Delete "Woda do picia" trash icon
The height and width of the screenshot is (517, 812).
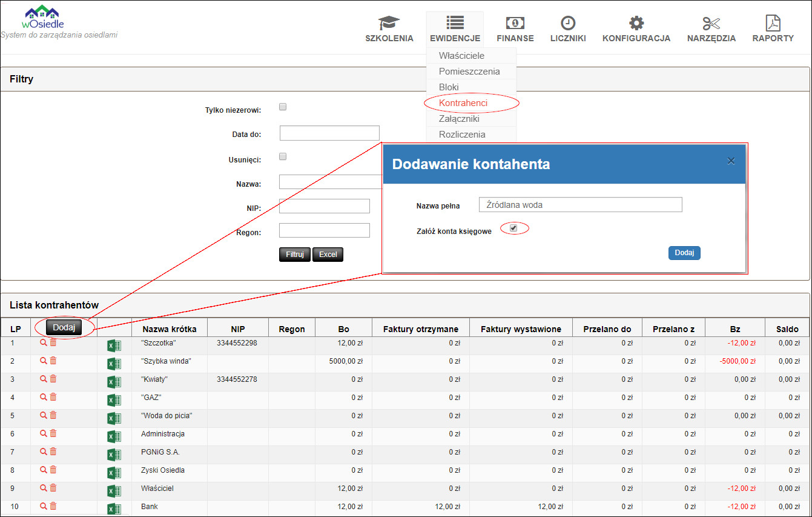click(53, 416)
